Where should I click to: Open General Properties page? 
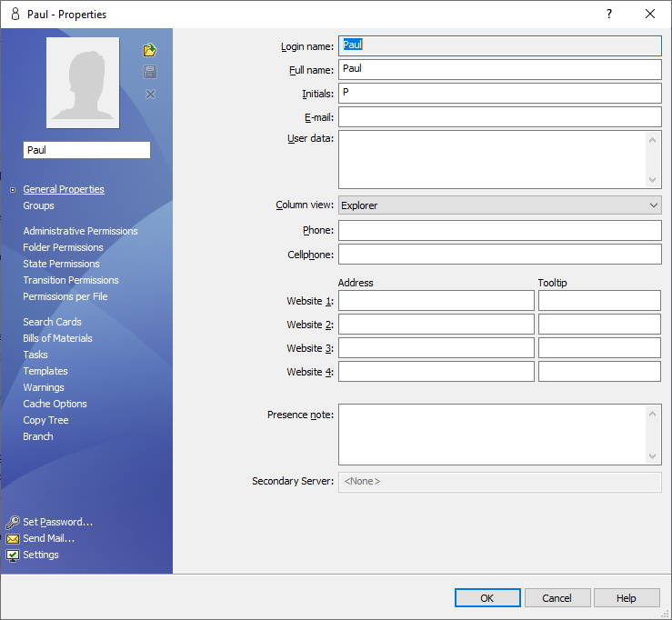pos(64,189)
